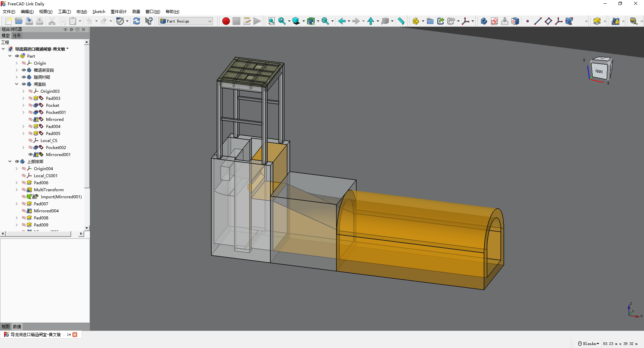Expand the Pocket002 tree item
This screenshot has height=348, width=644.
click(23, 147)
